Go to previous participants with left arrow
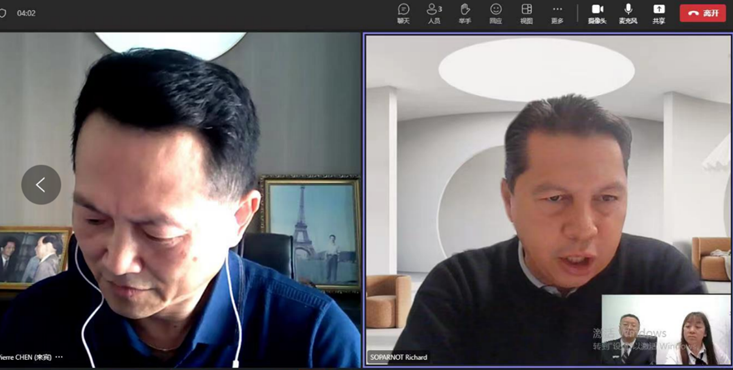Viewport: 733px width, 370px height. tap(41, 185)
